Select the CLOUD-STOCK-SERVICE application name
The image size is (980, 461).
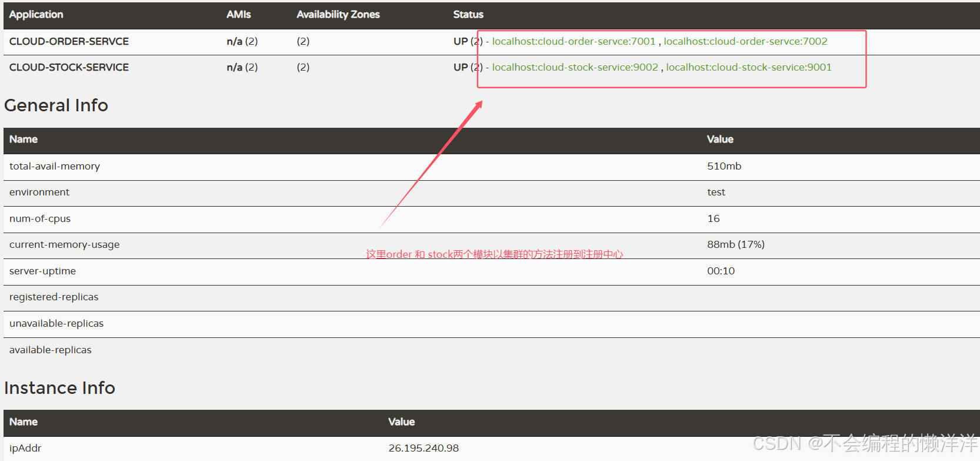69,67
